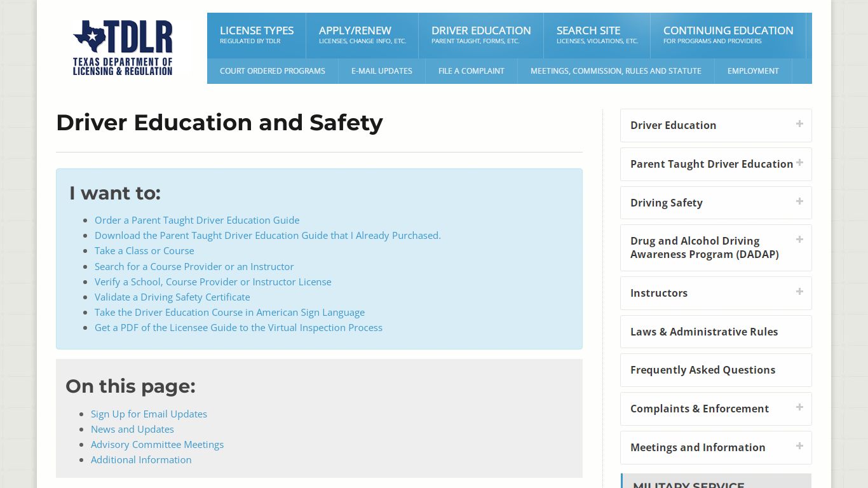Validate a Driving Safety Certificate link

point(172,297)
